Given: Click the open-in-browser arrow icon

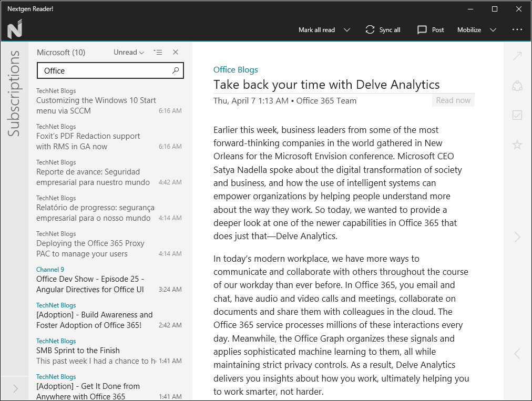Looking at the screenshot, I should pos(517,56).
